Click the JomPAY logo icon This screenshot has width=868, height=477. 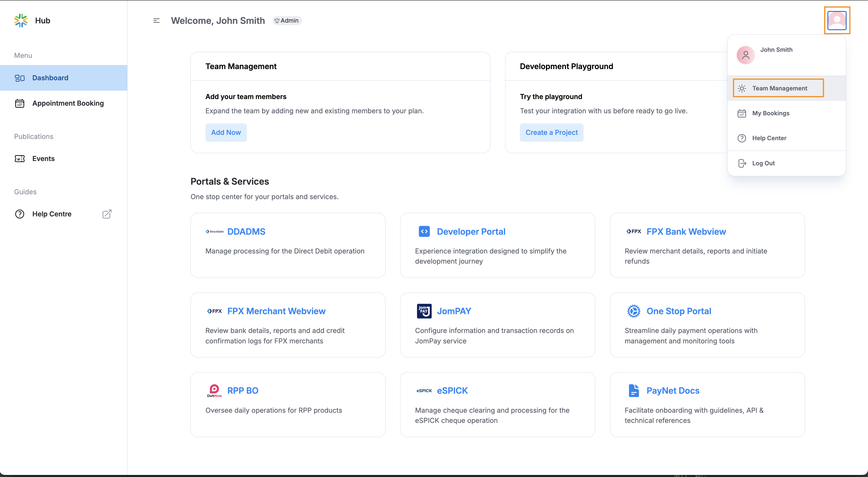[424, 311]
